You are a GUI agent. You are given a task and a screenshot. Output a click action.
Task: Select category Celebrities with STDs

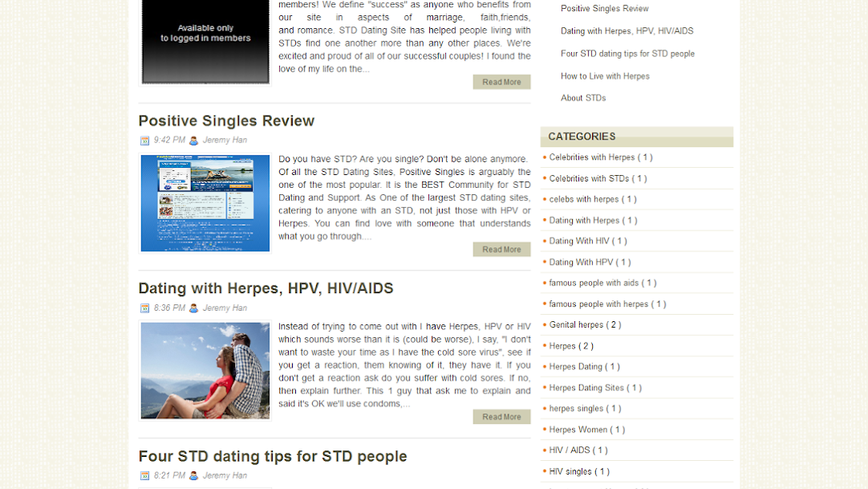point(589,178)
